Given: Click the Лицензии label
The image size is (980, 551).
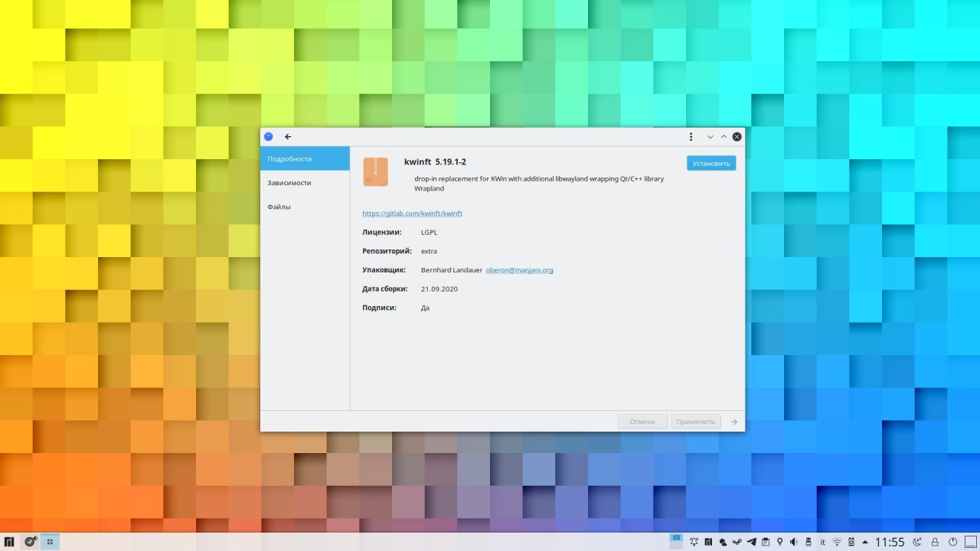Looking at the screenshot, I should pyautogui.click(x=381, y=232).
